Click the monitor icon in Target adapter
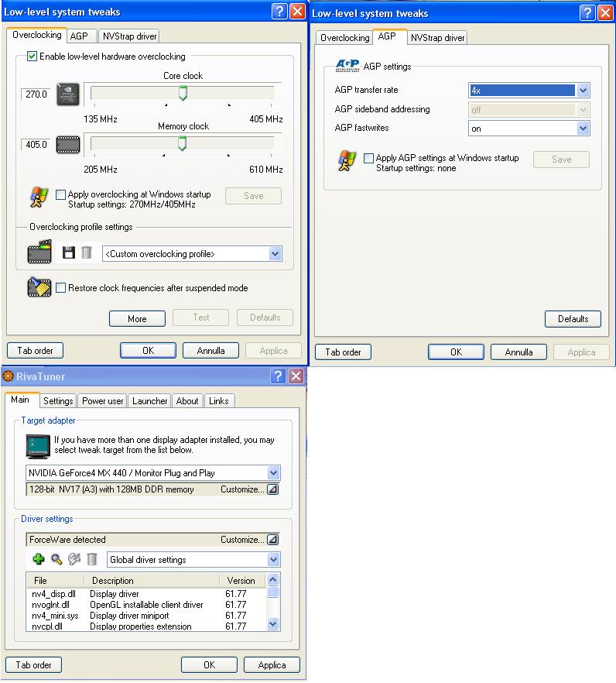The image size is (616, 683). point(38,447)
